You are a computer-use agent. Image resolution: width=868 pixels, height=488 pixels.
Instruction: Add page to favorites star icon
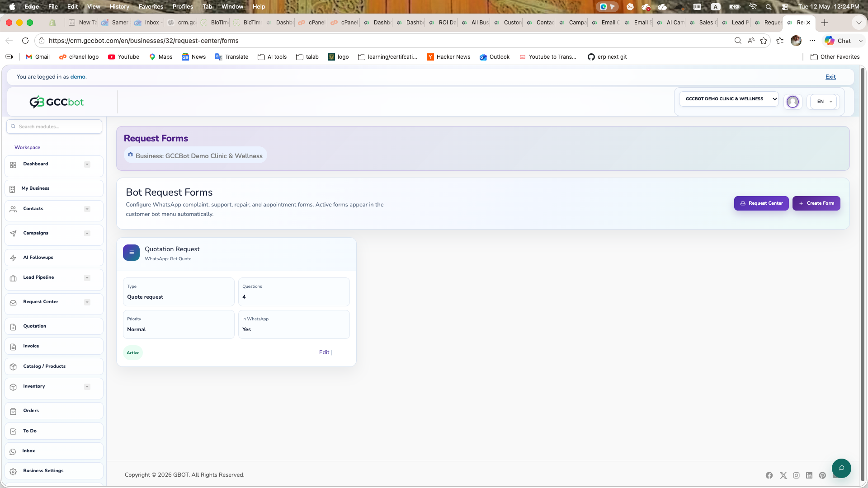(764, 41)
